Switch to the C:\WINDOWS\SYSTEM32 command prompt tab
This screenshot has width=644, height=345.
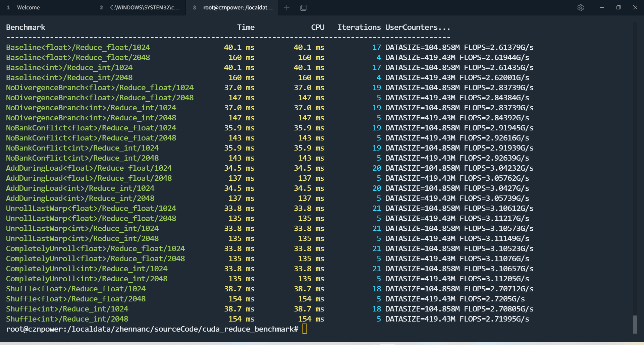[144, 7]
